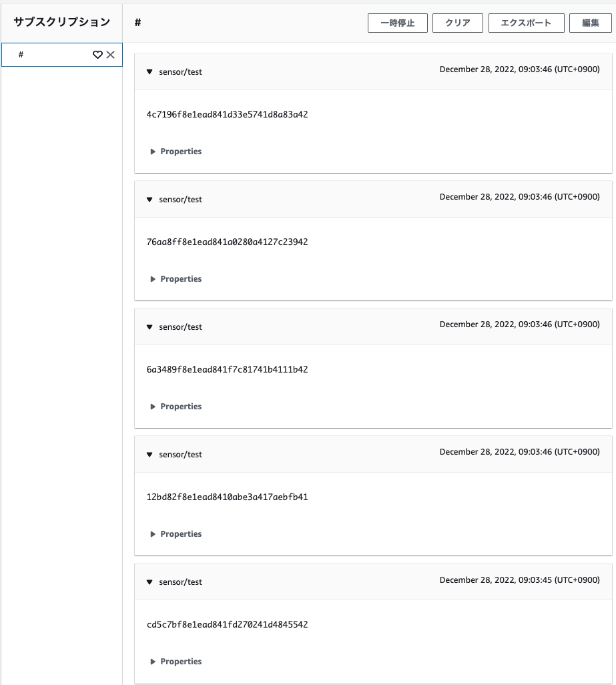The height and width of the screenshot is (685, 616).
Task: Click the 編集 (Edit) button
Action: click(x=590, y=23)
